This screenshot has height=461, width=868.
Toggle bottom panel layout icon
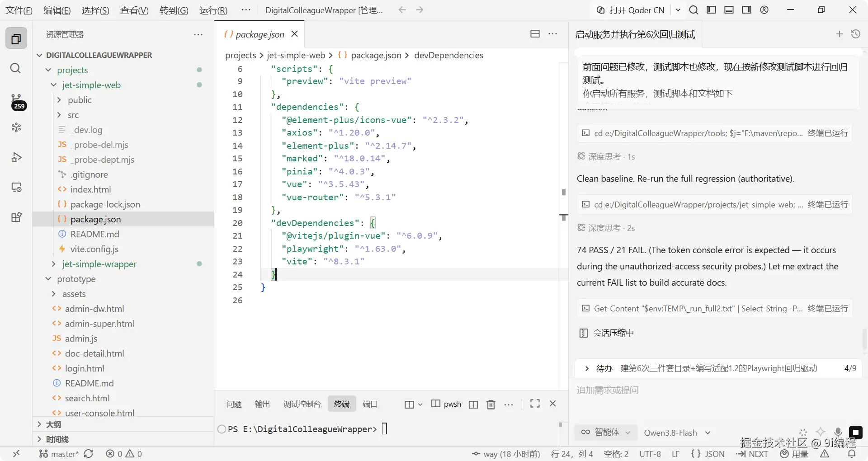(x=729, y=10)
